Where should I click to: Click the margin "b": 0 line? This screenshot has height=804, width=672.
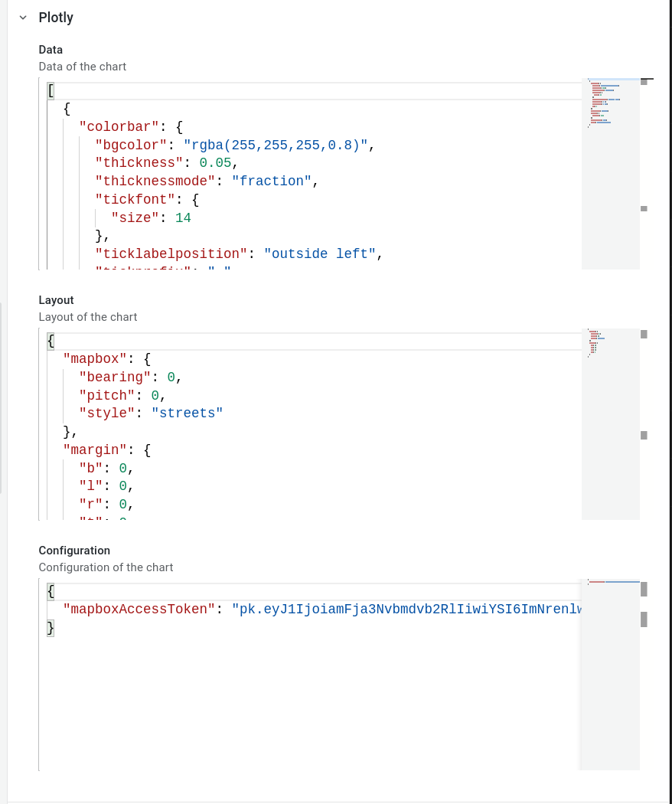coord(106,468)
